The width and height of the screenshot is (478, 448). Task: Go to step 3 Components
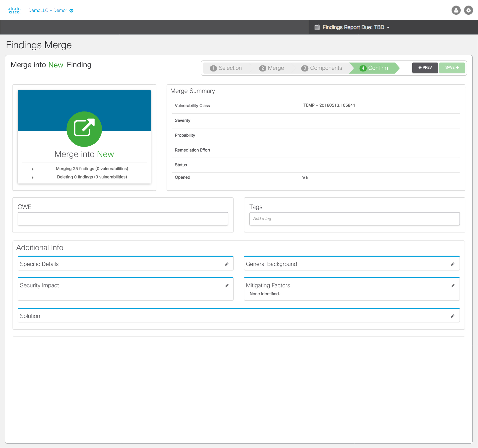[322, 68]
